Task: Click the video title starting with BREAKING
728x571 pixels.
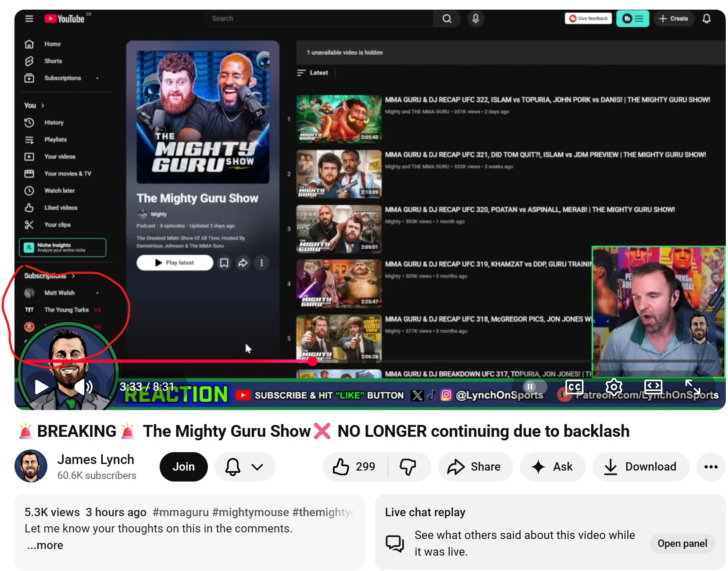Action: (x=324, y=431)
